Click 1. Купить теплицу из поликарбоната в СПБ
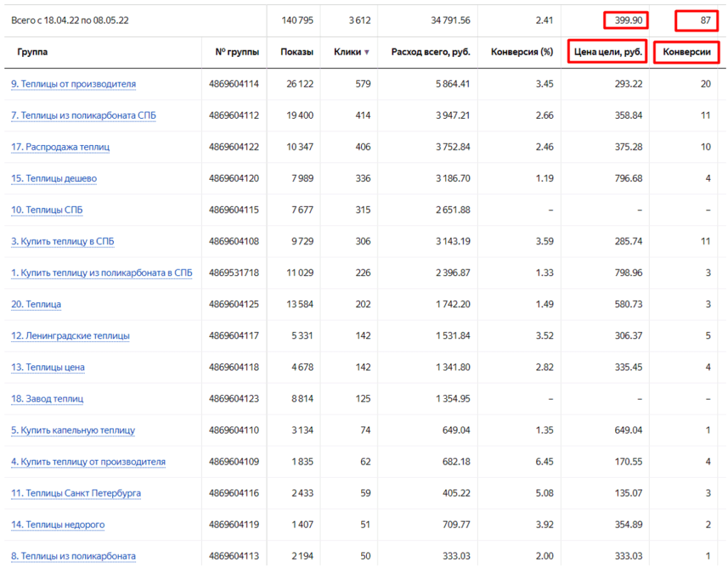The image size is (728, 573). (102, 273)
